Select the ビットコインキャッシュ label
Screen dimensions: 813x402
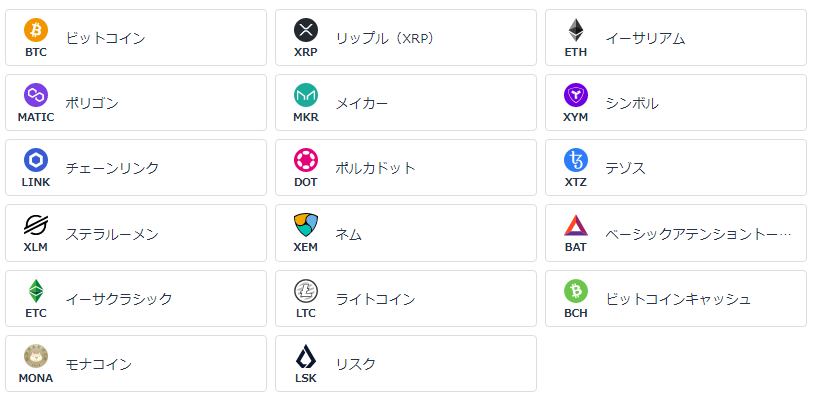678,299
